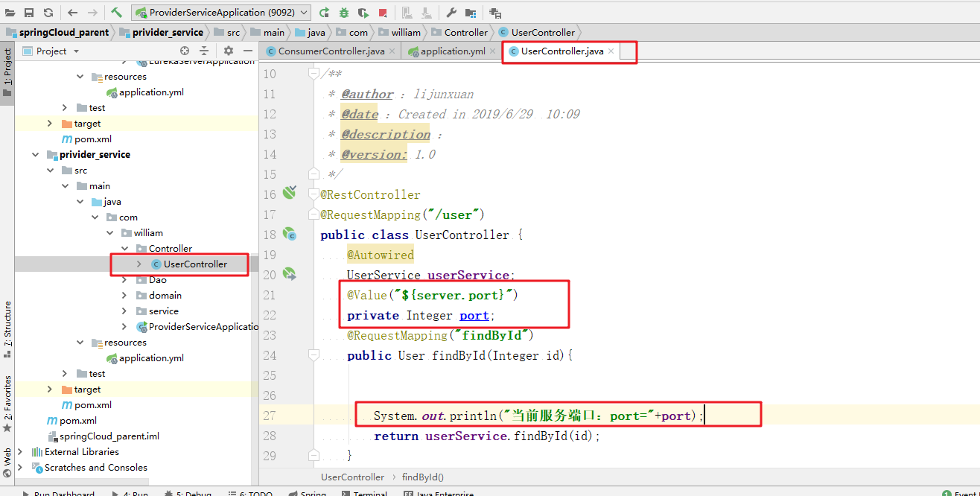Navigate back with the left arrow icon
The image size is (980, 496).
72,13
